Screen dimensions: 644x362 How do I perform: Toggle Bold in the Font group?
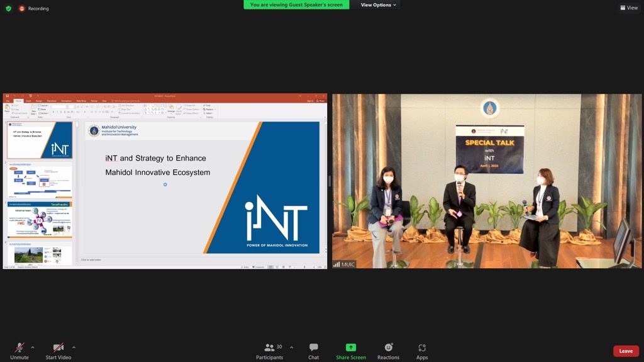53,112
